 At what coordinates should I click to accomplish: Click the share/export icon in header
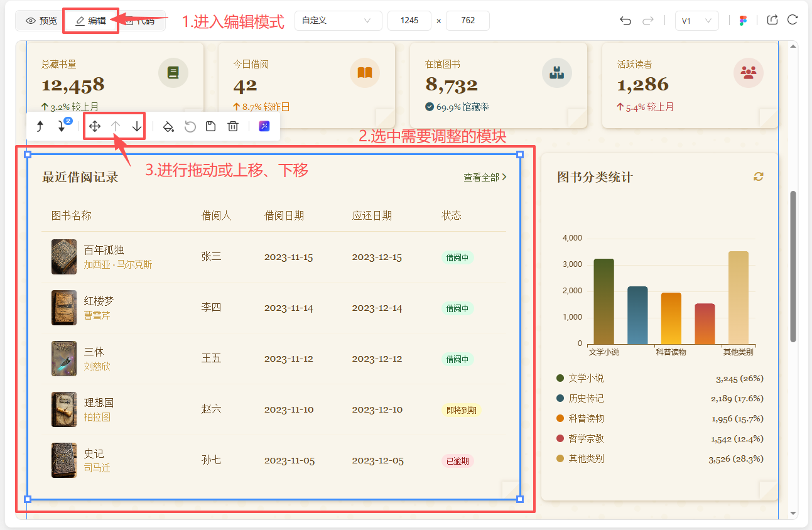click(x=772, y=20)
